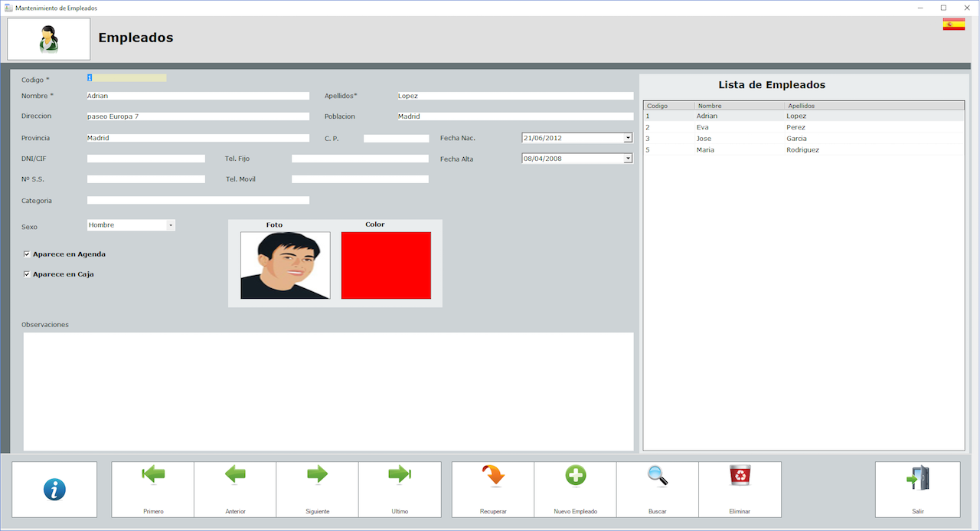This screenshot has height=531, width=980.
Task: Expand the Fecha Alta date picker
Action: [628, 159]
